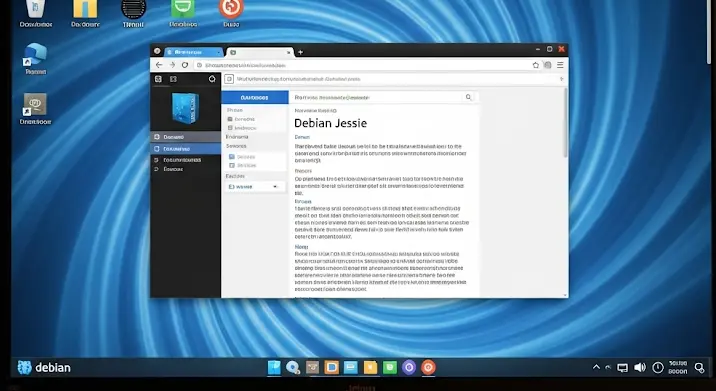The height and width of the screenshot is (391, 716).
Task: Open the red-orange circular taskbar icon
Action: click(428, 367)
